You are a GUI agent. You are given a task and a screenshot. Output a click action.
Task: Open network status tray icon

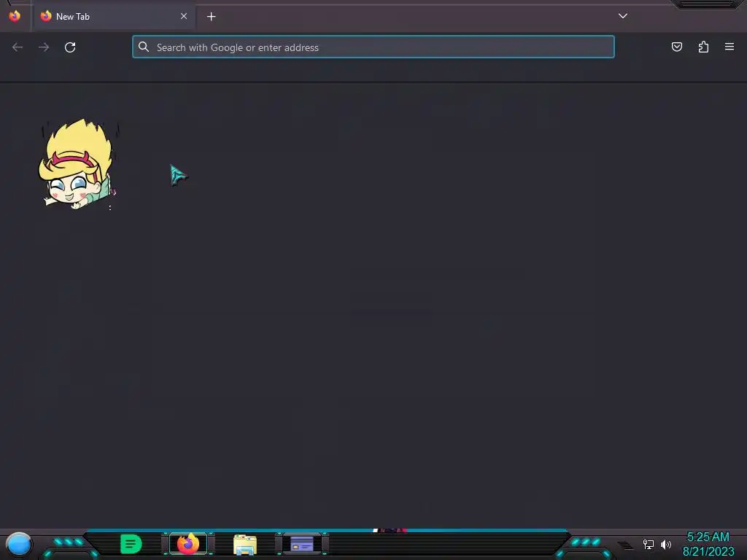pos(648,544)
